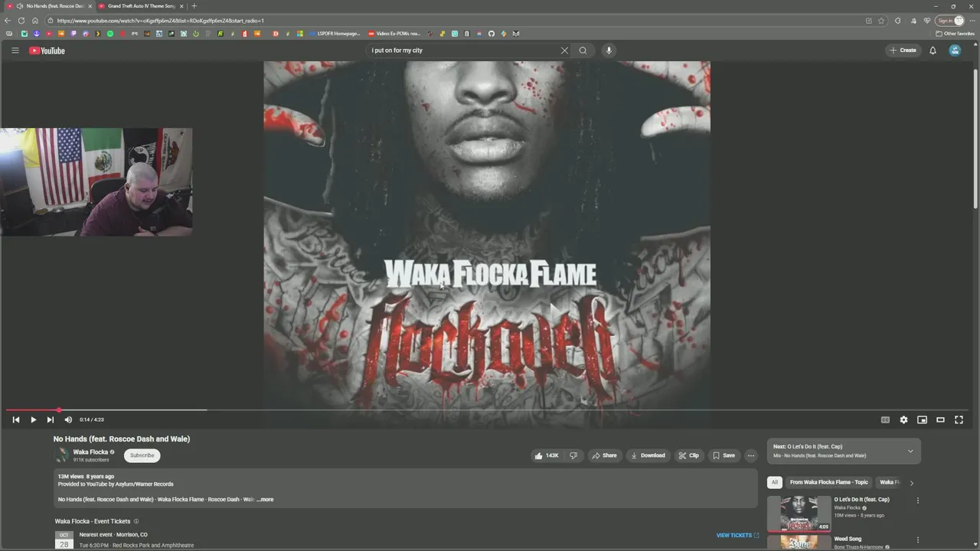Close the Grand Theft Auto IV tab
Image resolution: width=980 pixels, height=551 pixels.
(181, 6)
